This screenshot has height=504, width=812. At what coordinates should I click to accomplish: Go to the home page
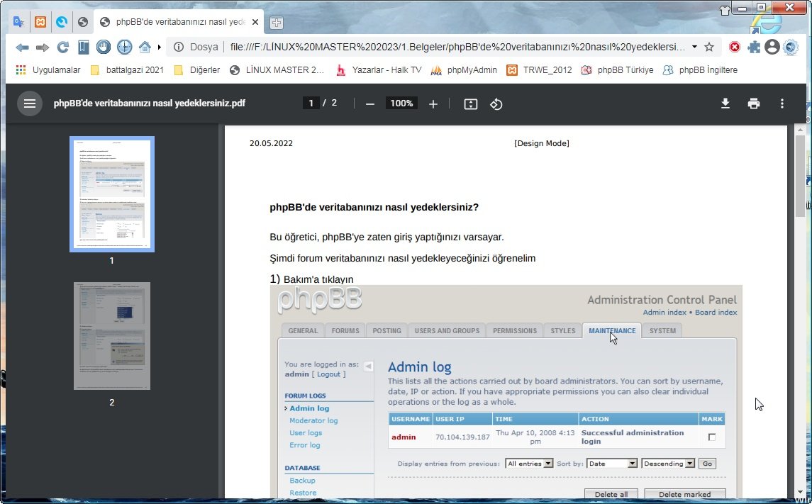tap(145, 47)
